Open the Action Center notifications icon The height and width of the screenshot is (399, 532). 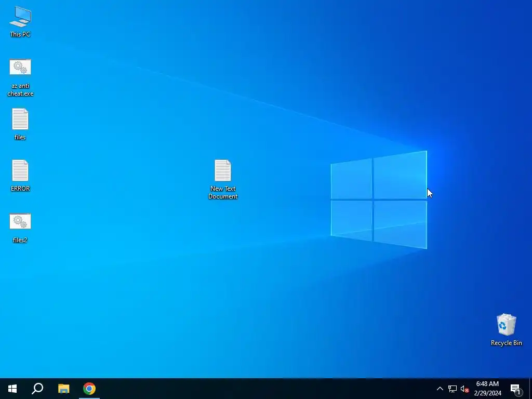[516, 389]
